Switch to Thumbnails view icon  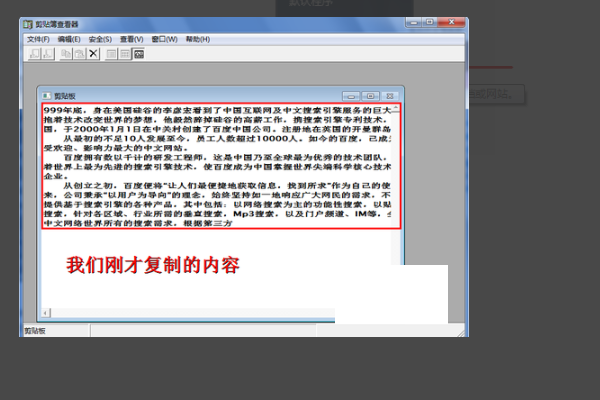pyautogui.click(x=125, y=54)
